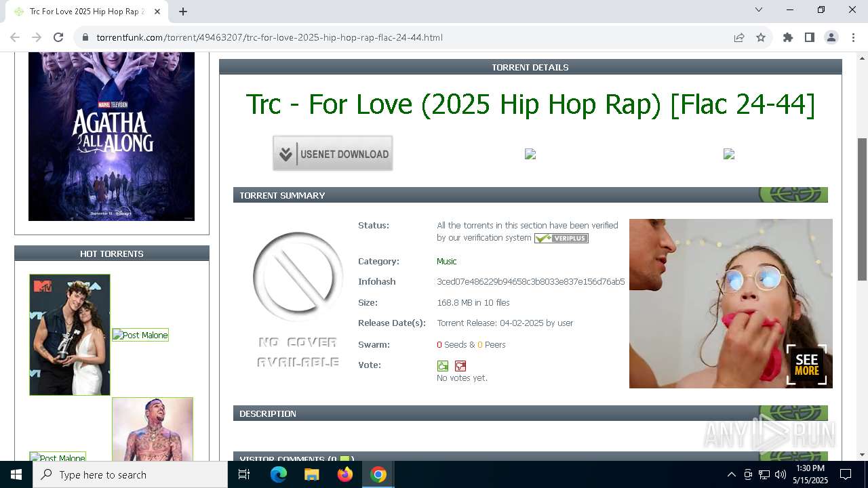Viewport: 868px width, 488px height.
Task: Click the browser back arrow
Action: tap(15, 37)
